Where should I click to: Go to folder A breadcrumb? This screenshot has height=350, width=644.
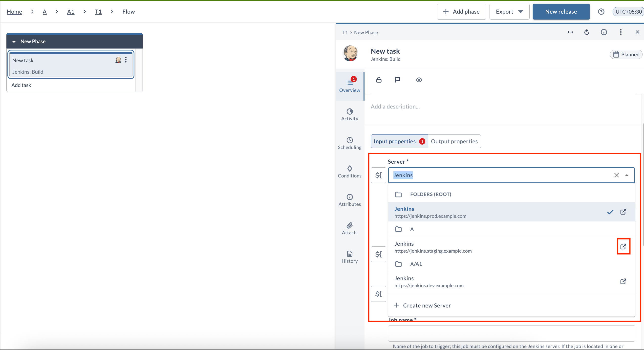[x=44, y=12]
